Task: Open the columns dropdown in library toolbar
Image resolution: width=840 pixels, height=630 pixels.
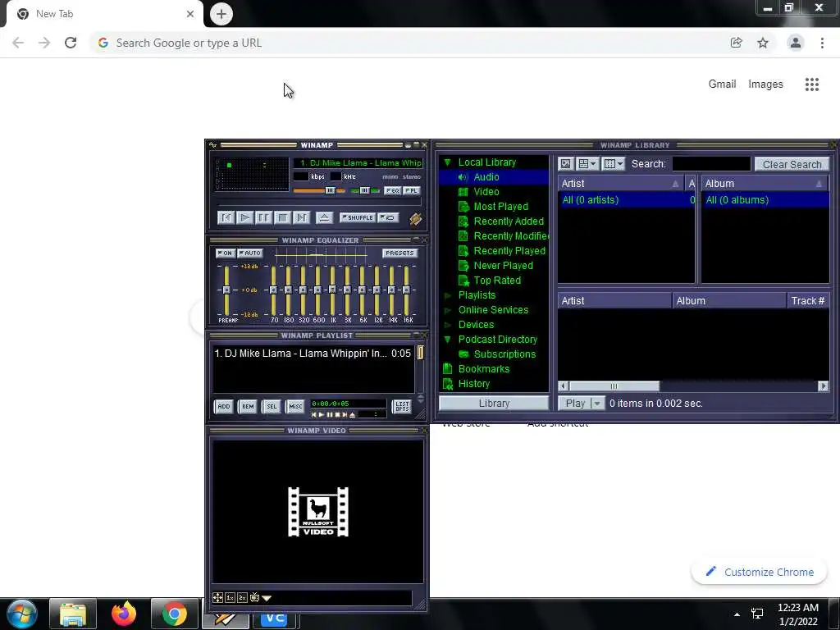Action: [x=614, y=164]
